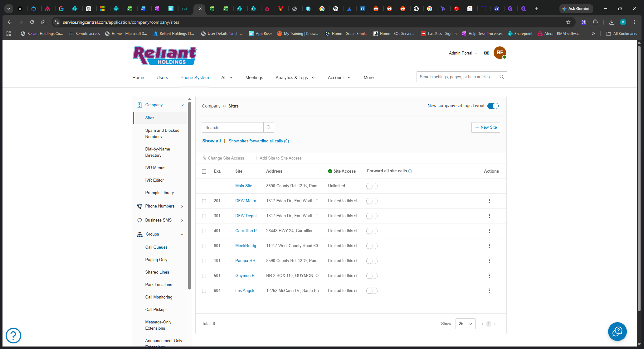Check the box for extension 301 row

click(x=204, y=216)
